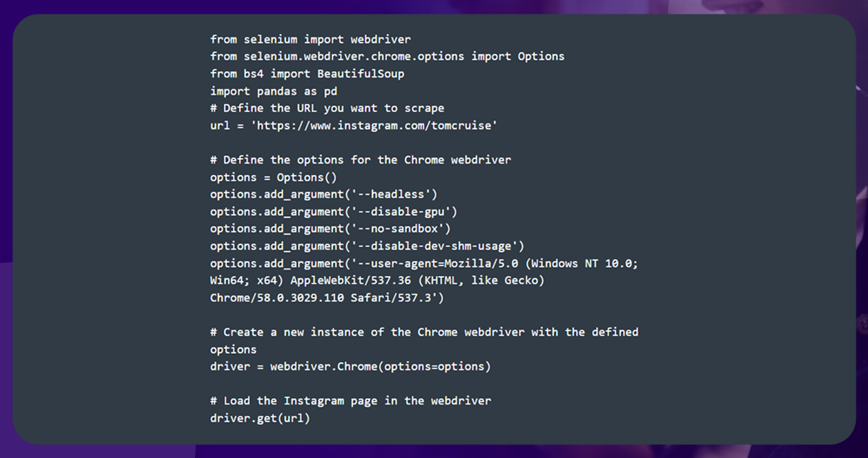The image size is (868, 458).
Task: Click the 'webdriver.Chrome(options=options)' line
Action: coord(350,366)
